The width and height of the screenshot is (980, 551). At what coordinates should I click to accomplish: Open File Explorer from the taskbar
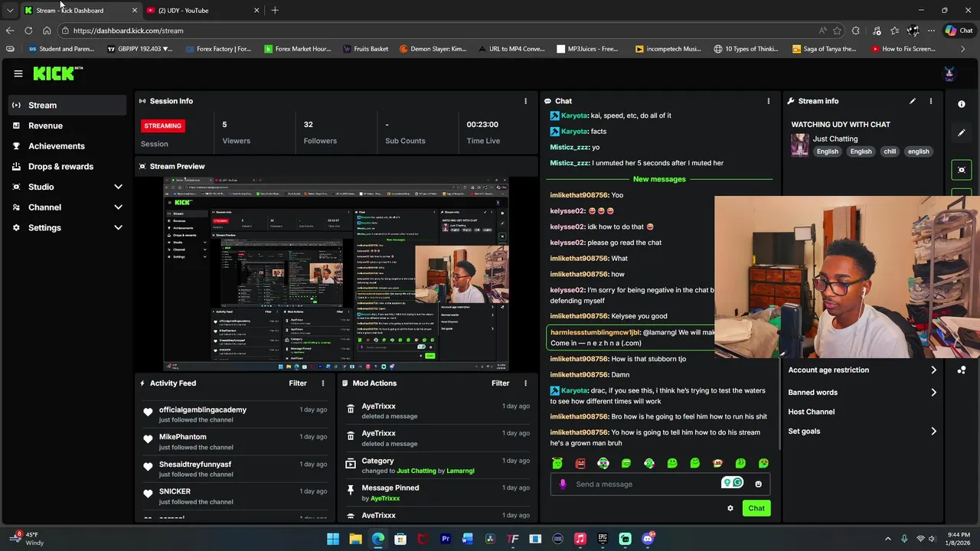(355, 539)
